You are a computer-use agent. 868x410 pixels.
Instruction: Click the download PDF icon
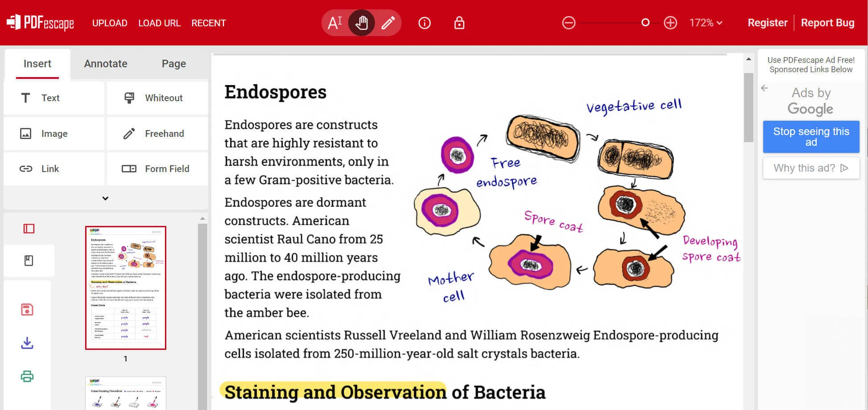27,343
